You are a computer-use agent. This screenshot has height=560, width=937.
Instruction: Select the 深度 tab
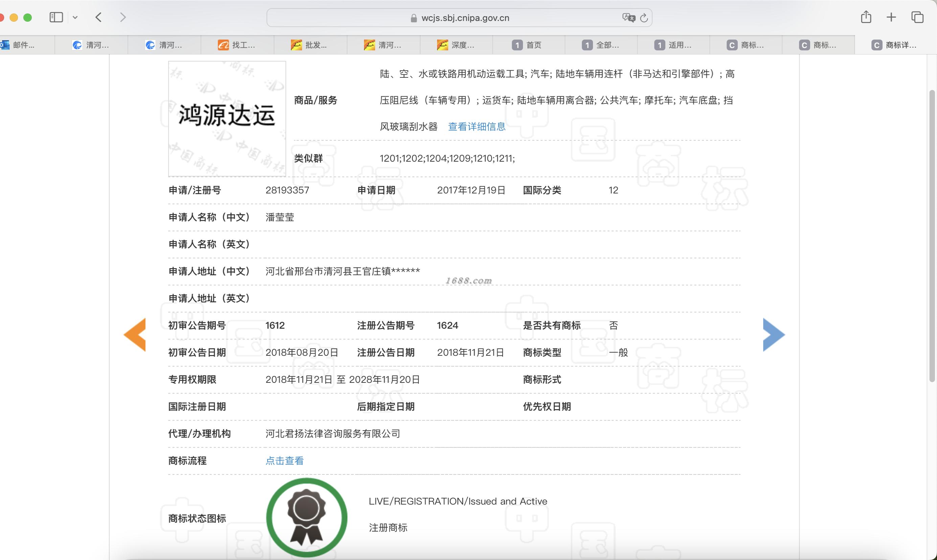click(456, 45)
